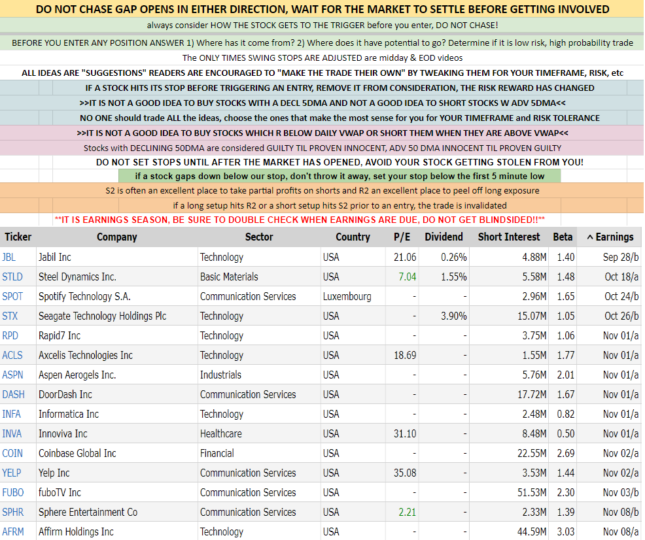
Task: Sort by the Company column header
Action: click(117, 237)
